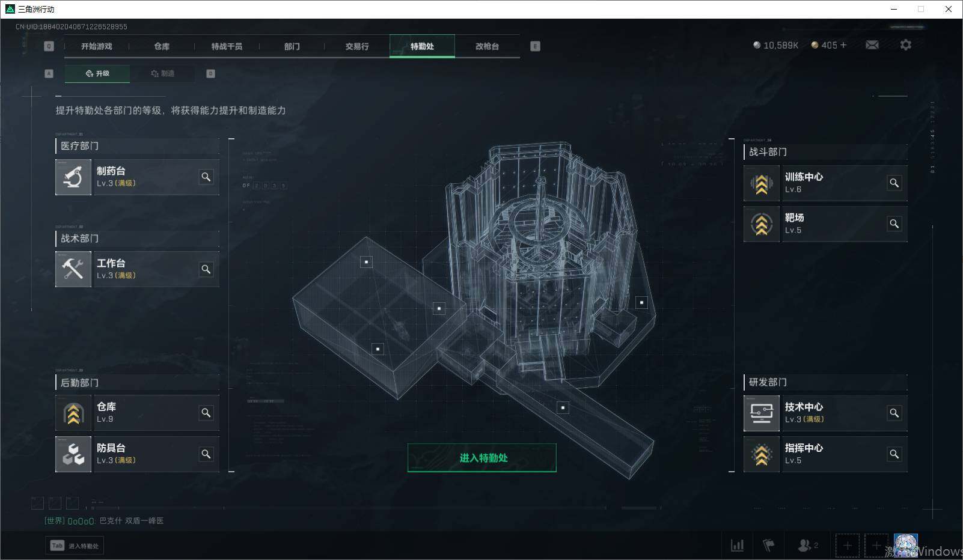Click the 靶场 upgrade chevron icon
Screen dimensions: 963x560
(x=762, y=224)
